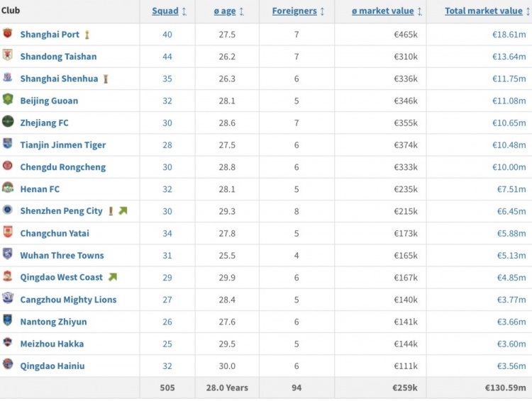Viewport: 532px width, 401px height.
Task: Open the Meizhou Hakka club link
Action: [52, 344]
